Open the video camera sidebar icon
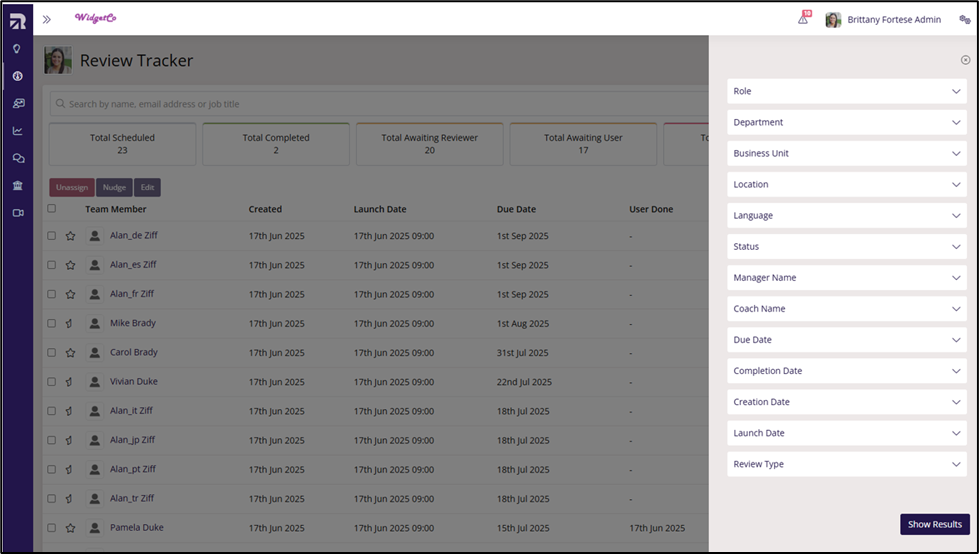The height and width of the screenshot is (554, 979). point(18,213)
